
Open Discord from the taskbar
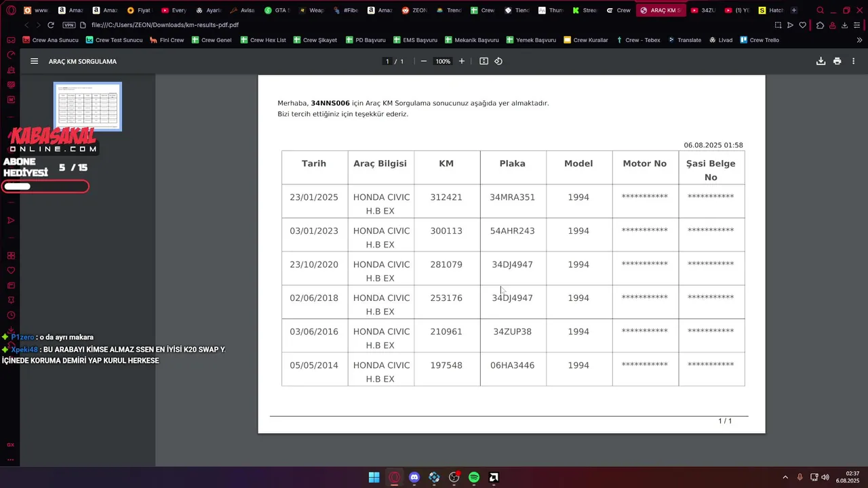click(x=414, y=477)
